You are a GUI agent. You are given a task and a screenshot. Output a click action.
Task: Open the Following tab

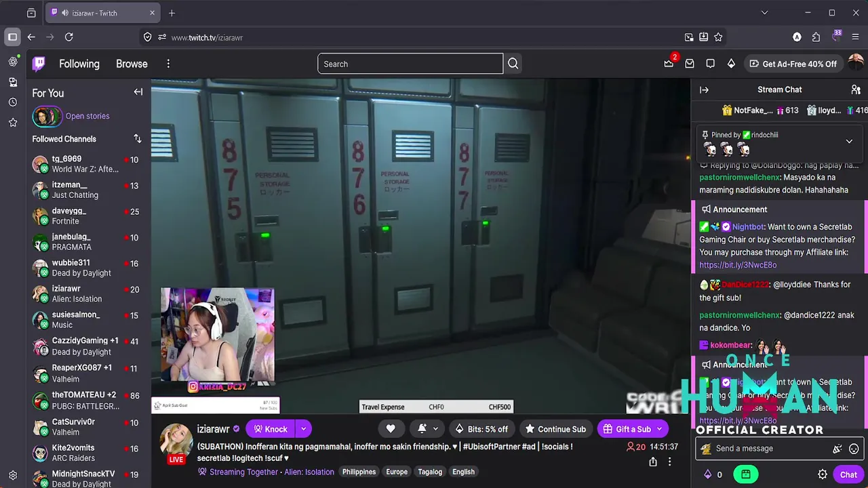pyautogui.click(x=79, y=64)
